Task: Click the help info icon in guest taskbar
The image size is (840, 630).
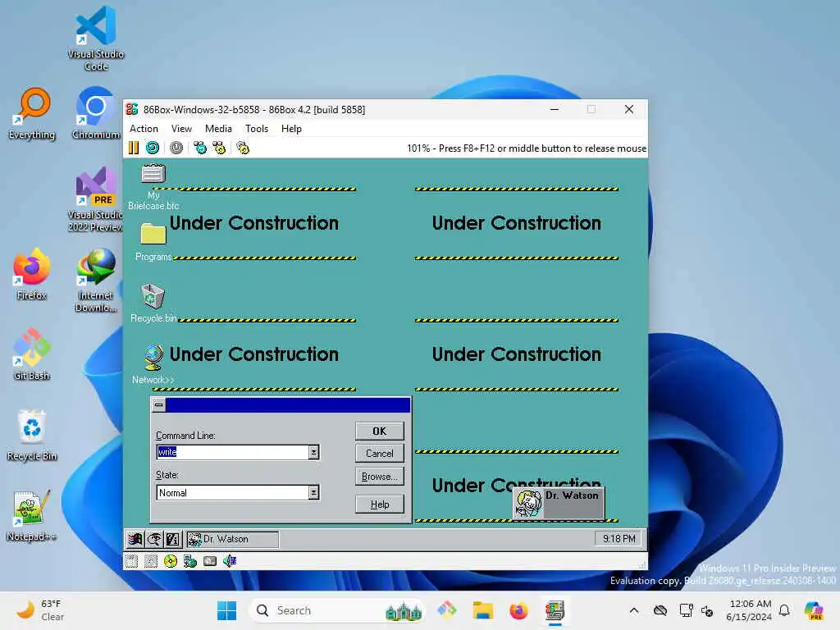Action: (x=173, y=539)
